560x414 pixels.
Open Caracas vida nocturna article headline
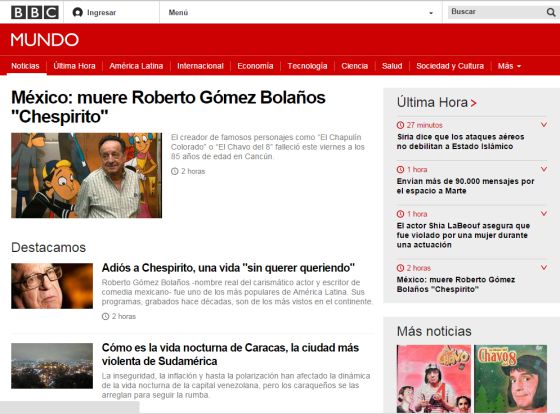(230, 354)
